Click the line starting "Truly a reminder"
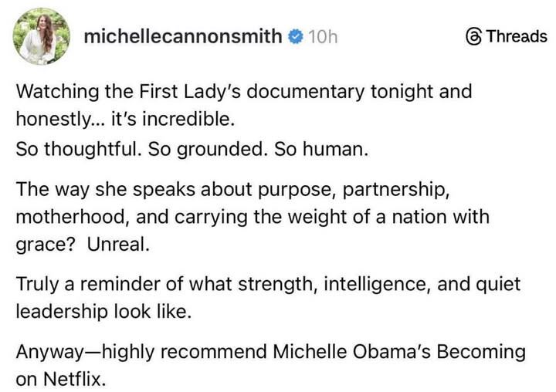The image size is (556, 392). pyautogui.click(x=268, y=284)
